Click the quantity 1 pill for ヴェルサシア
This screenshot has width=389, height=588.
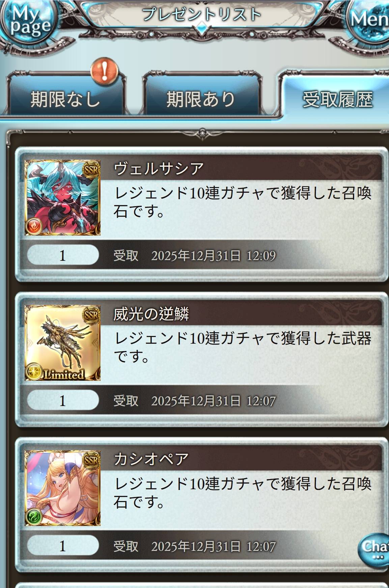pos(63,255)
